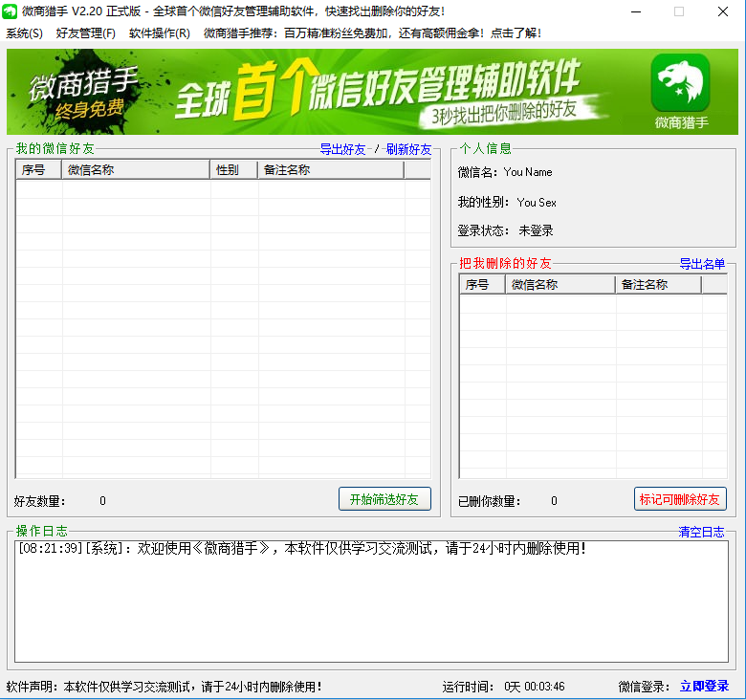Click the 软件声明 disclaimer in status bar
This screenshot has height=700, width=746.
(x=165, y=687)
